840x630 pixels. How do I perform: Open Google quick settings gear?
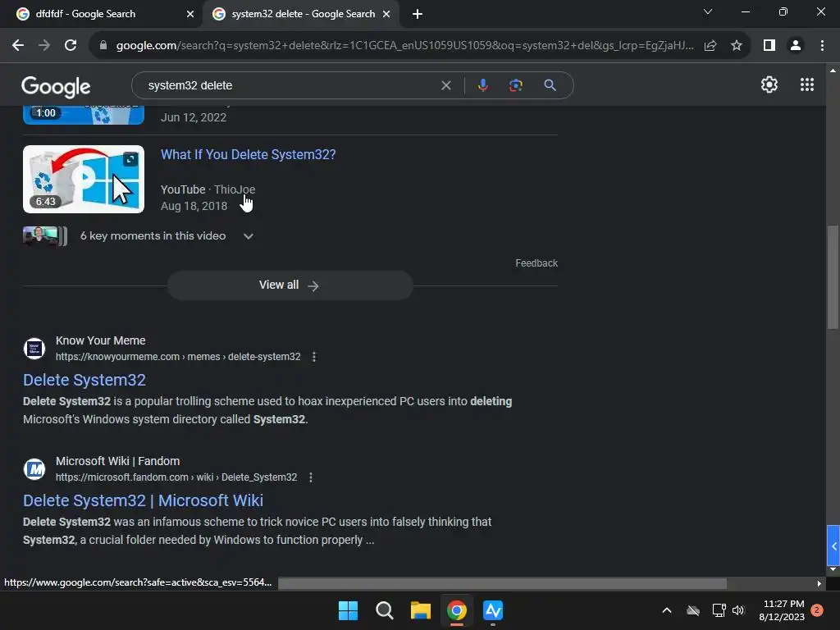769,84
